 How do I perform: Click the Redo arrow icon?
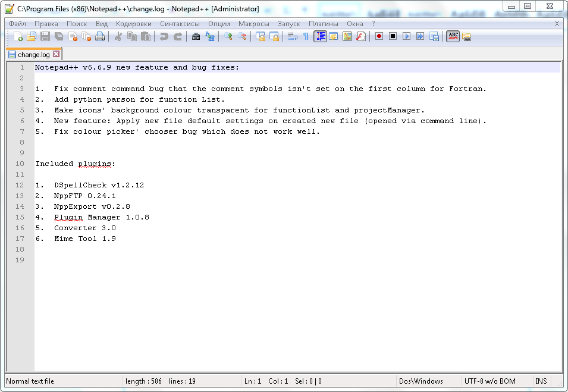pos(177,37)
